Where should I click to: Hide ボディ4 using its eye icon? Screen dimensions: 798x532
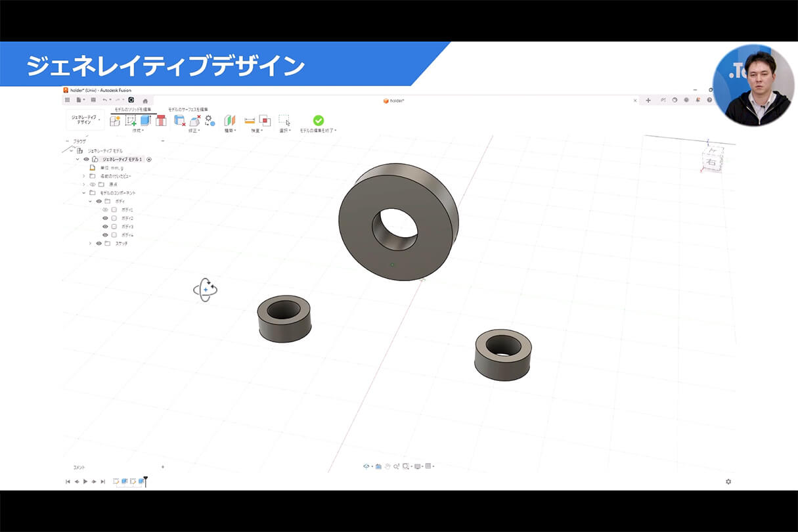(105, 235)
